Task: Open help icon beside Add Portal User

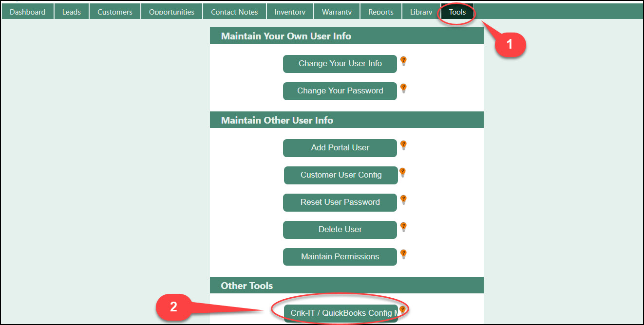Action: pos(403,145)
